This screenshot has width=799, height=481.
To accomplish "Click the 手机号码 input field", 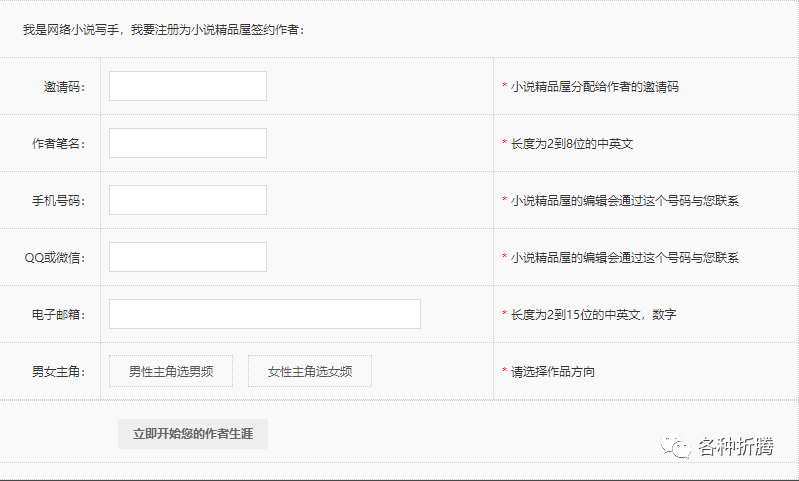I will point(188,200).
